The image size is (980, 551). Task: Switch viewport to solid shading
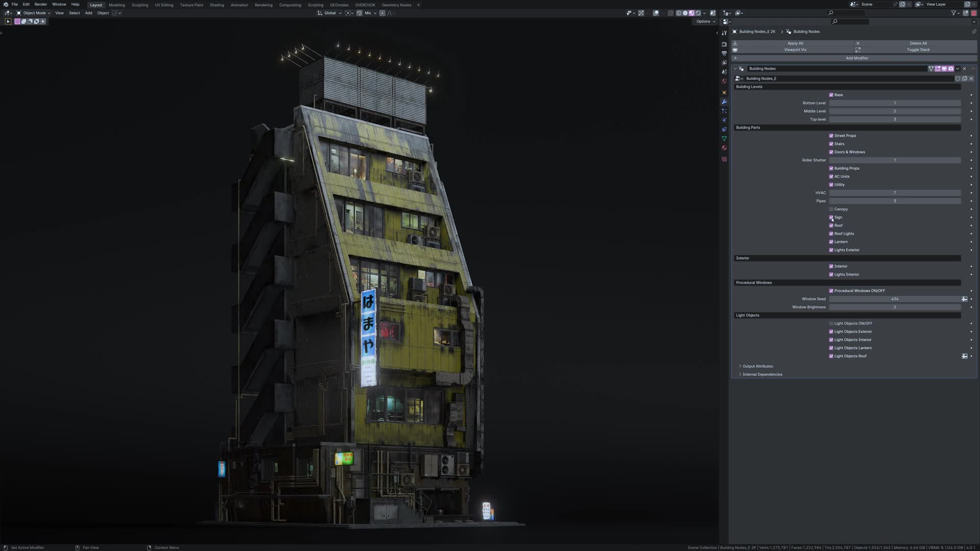click(x=685, y=13)
